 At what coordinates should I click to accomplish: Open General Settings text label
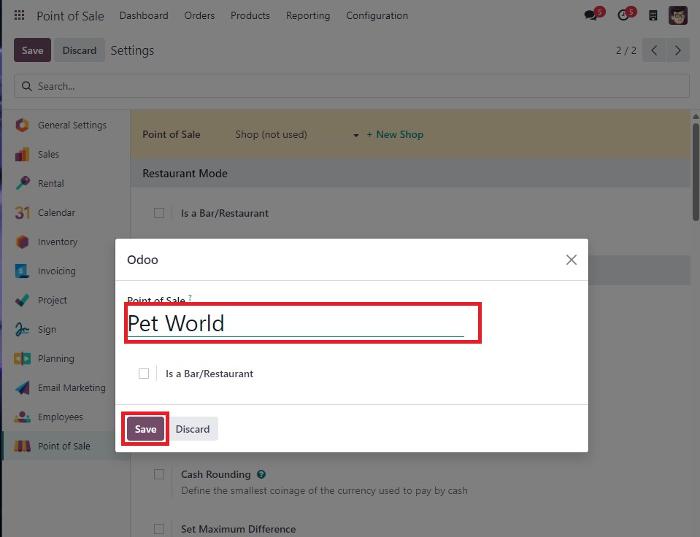[72, 125]
